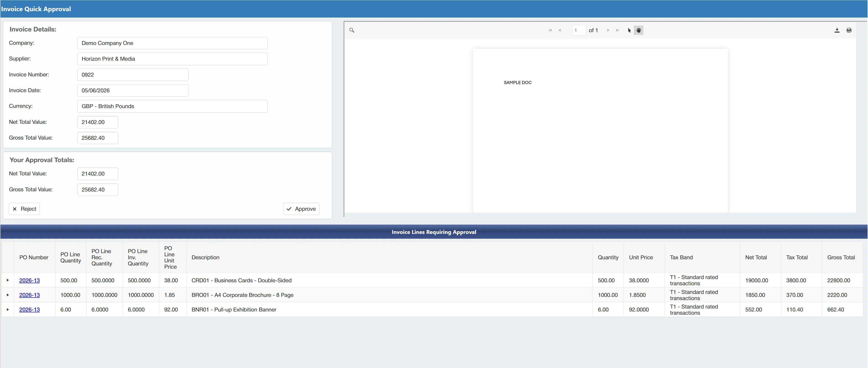Open PO 2026-13 link in Exhibition Banner row

point(30,309)
